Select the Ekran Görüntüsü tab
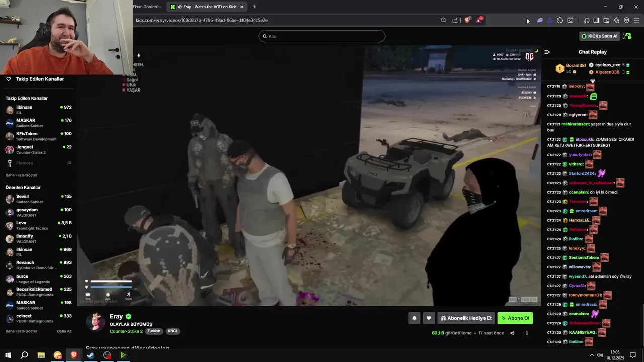The height and width of the screenshot is (362, 644). [x=147, y=7]
